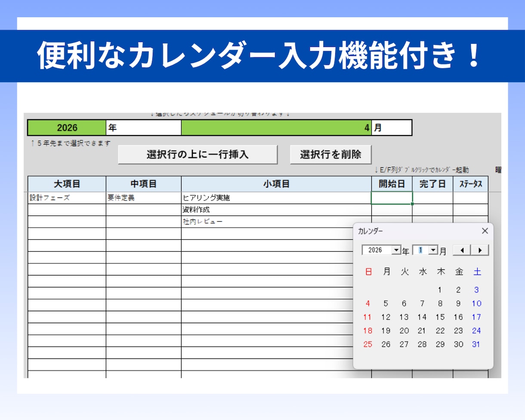Pick day 2 in the calendar
The height and width of the screenshot is (420, 525).
(458, 290)
